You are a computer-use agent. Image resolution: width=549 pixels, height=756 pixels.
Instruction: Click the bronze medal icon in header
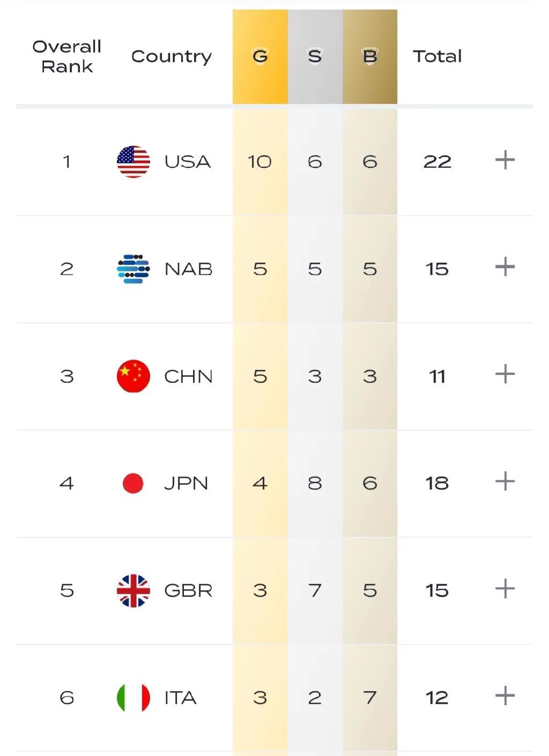coord(369,56)
